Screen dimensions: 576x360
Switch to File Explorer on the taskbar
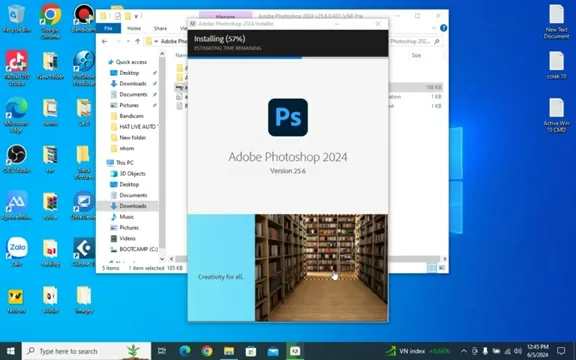click(x=229, y=351)
